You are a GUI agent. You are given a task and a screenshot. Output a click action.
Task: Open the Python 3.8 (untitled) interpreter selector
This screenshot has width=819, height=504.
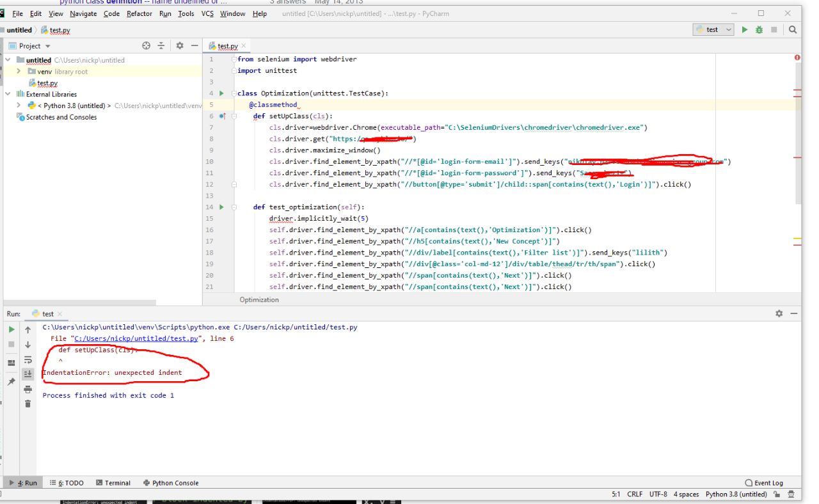point(736,494)
